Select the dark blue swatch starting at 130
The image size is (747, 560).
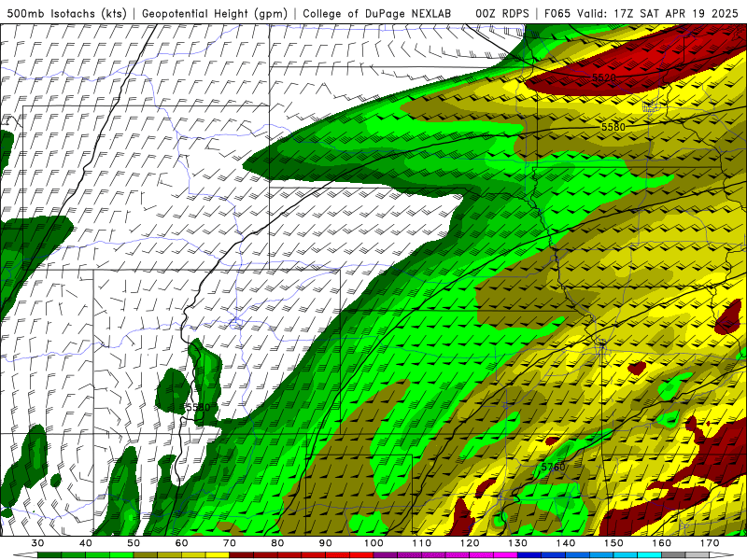529,555
